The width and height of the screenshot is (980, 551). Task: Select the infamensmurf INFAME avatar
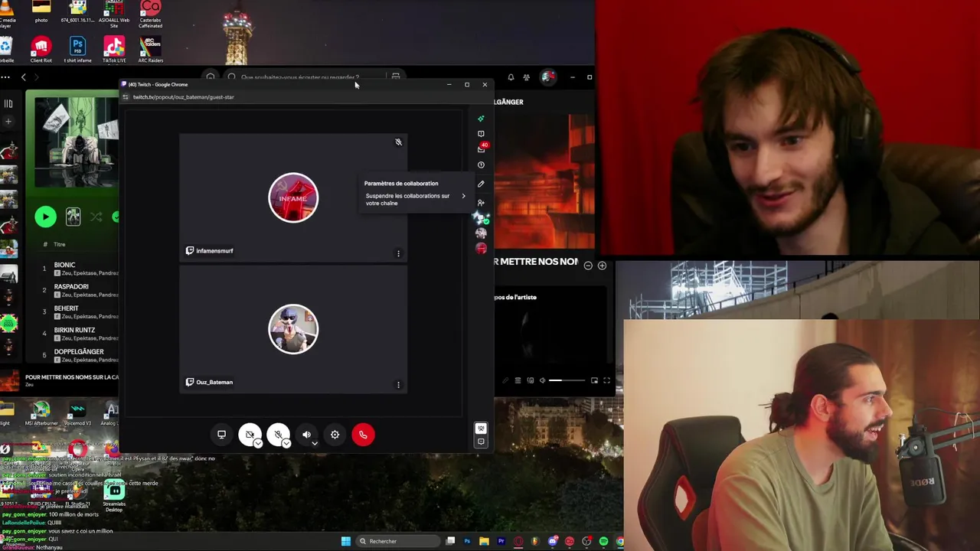(x=293, y=198)
